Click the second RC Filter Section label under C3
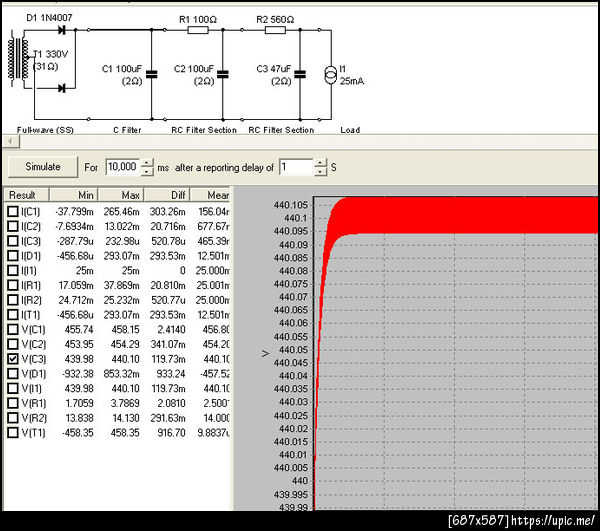The width and height of the screenshot is (600, 531). 281,130
